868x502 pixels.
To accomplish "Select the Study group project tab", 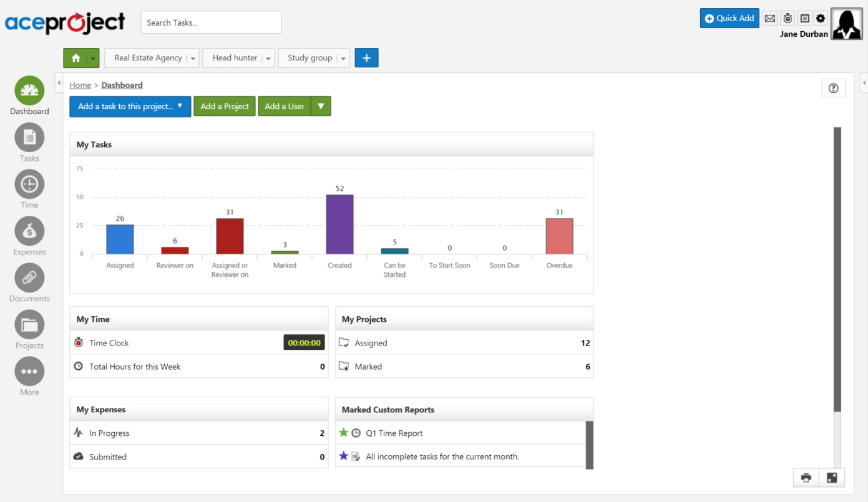I will (310, 58).
